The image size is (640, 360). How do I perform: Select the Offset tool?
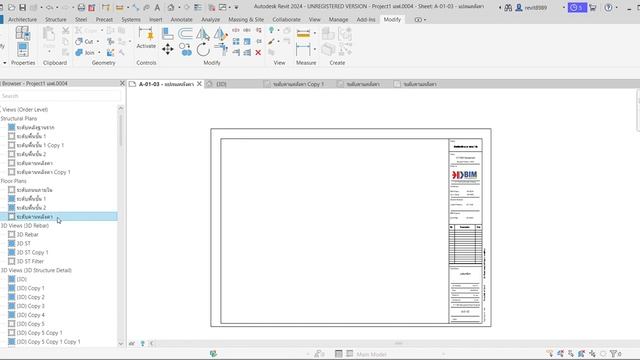(x=185, y=33)
